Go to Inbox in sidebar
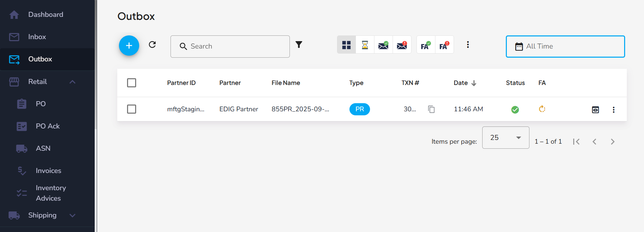 pos(37,37)
